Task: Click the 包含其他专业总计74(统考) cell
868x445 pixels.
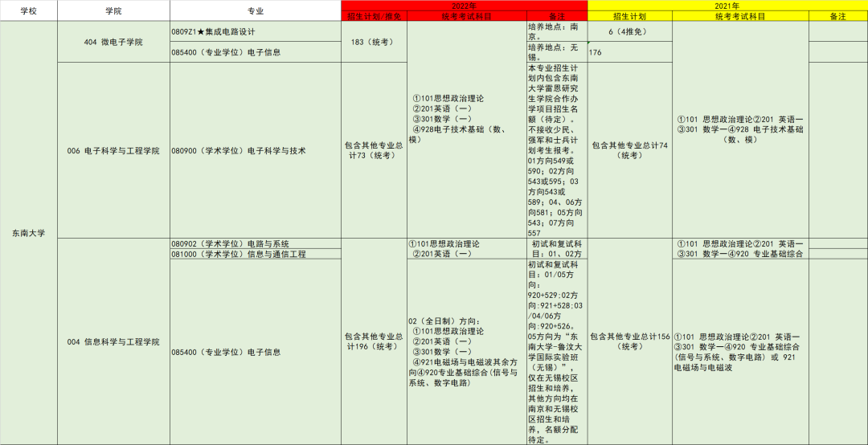Action: (x=629, y=150)
